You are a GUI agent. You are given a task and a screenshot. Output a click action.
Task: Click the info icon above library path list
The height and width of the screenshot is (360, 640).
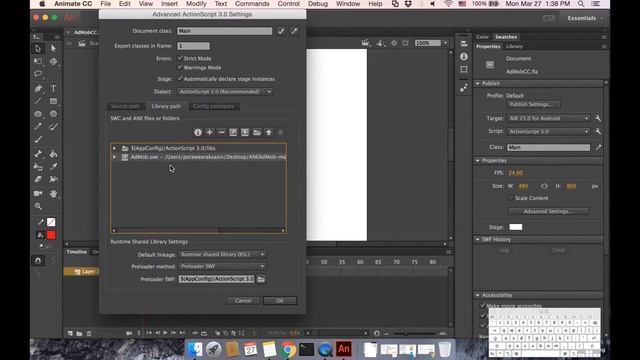pyautogui.click(x=198, y=132)
